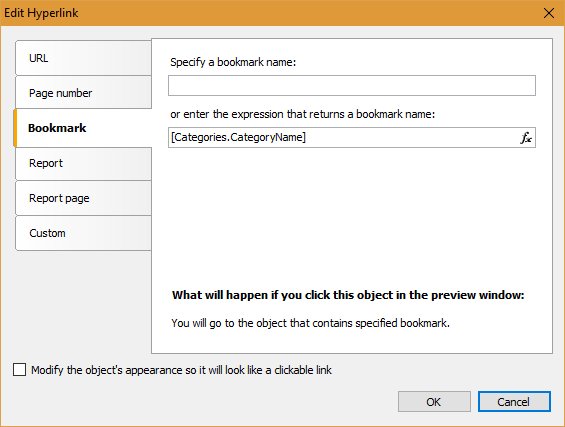Switch to the URL tab
Image resolution: width=565 pixels, height=427 pixels.
83,58
